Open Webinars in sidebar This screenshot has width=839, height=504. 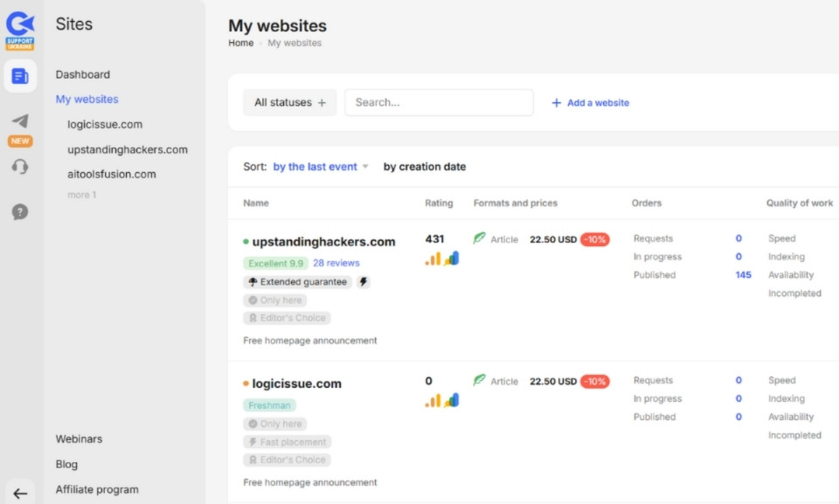79,438
